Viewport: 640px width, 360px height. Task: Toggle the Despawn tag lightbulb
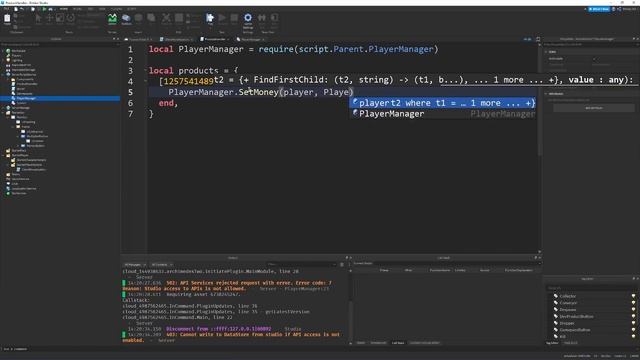(633, 309)
